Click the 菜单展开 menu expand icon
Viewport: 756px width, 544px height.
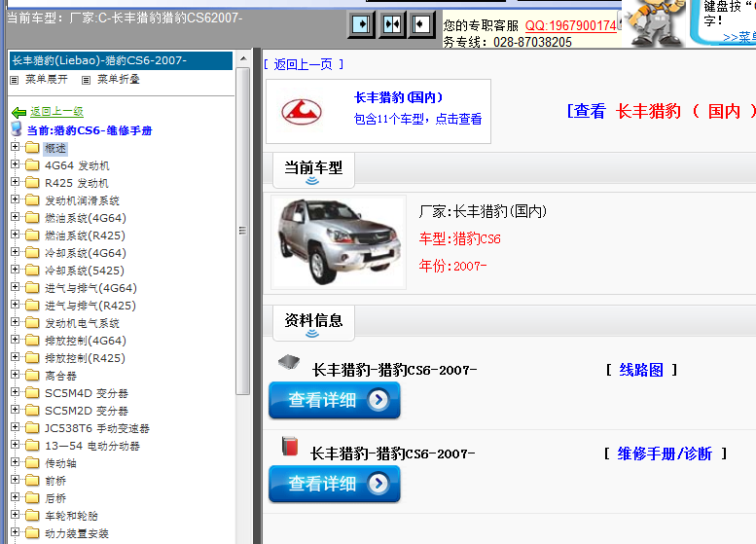[x=15, y=80]
